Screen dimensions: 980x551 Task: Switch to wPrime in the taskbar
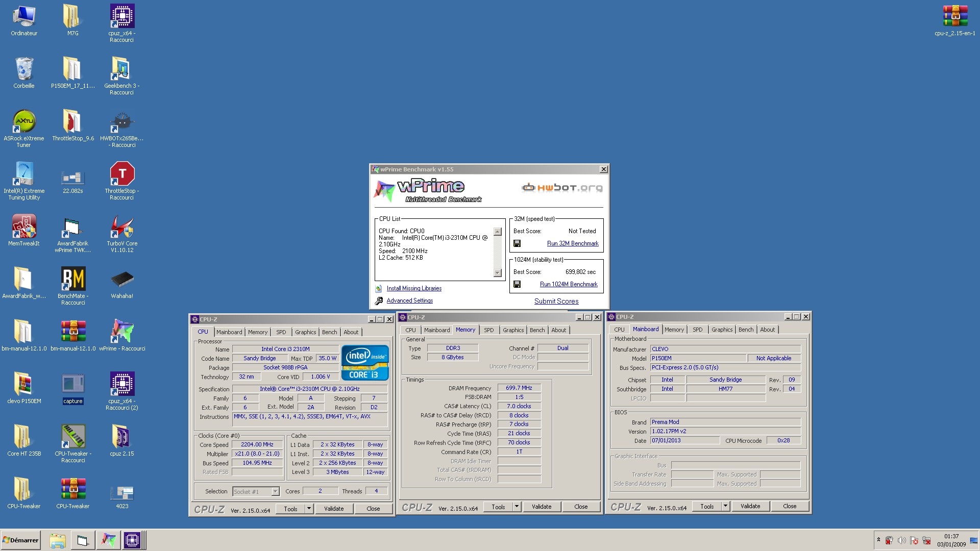108,540
